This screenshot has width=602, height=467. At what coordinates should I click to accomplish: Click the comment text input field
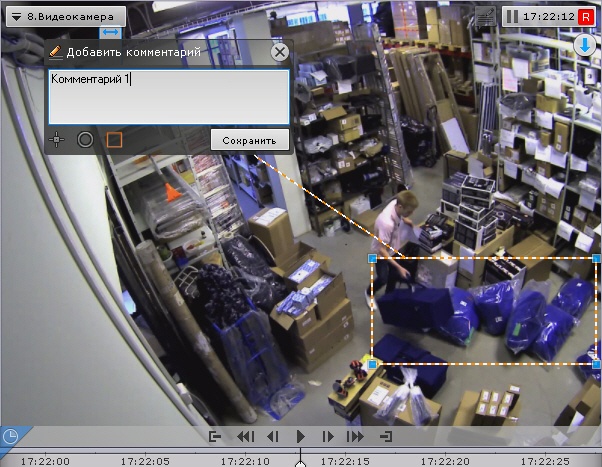[169, 96]
